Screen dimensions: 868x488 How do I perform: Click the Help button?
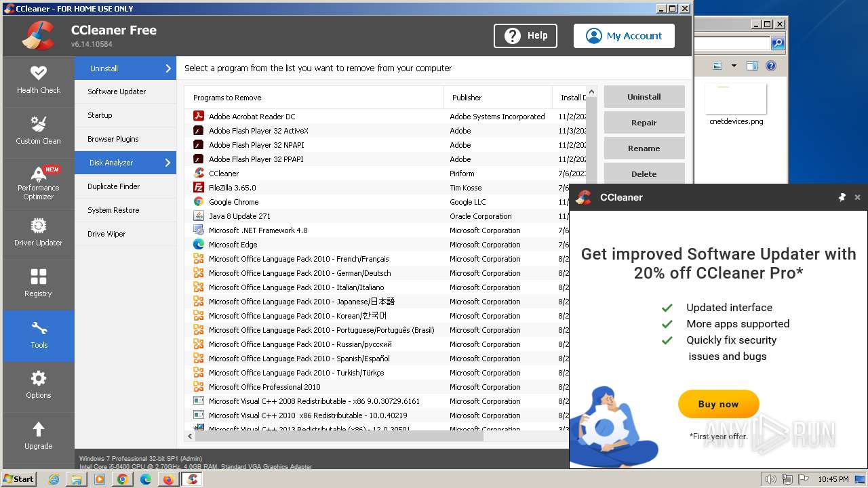point(526,36)
